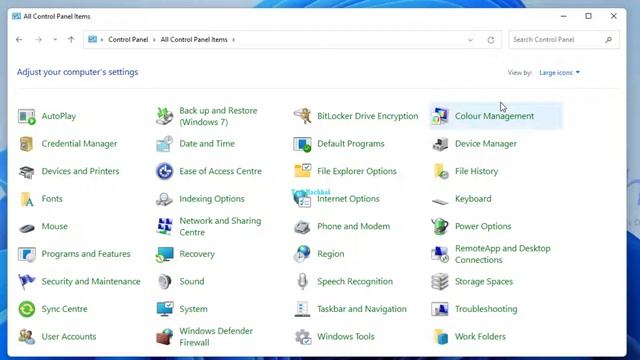This screenshot has height=360, width=640.
Task: Open the Keyboard icon
Action: [x=440, y=201]
